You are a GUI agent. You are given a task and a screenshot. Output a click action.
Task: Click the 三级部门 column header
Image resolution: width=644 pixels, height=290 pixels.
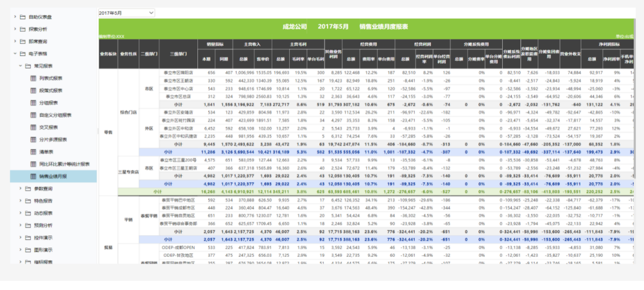[x=178, y=54]
